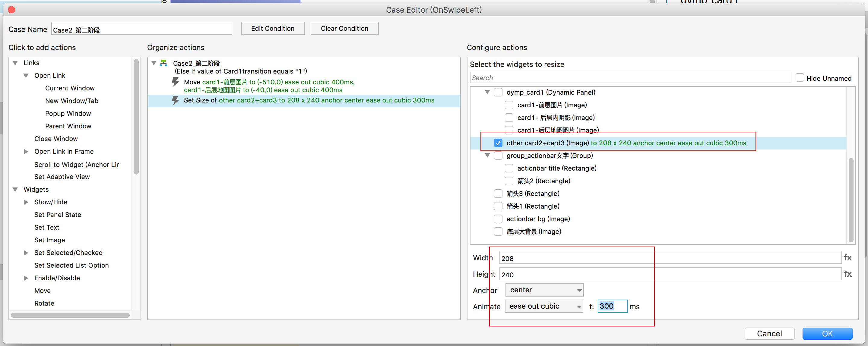Viewport: 868px width, 346px height.
Task: Click the lightning icon beside Move action
Action: point(175,82)
